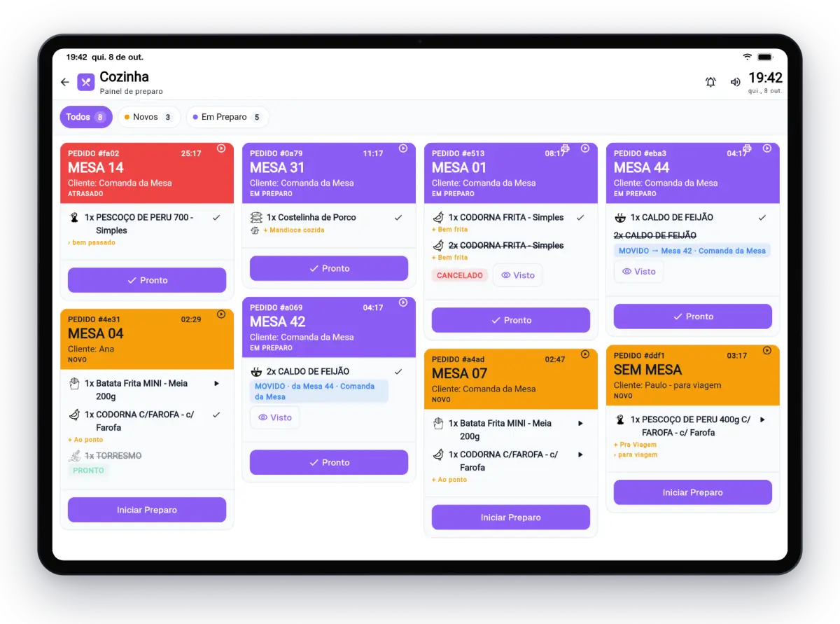Click the purple Cozinha utensils logo

point(85,82)
